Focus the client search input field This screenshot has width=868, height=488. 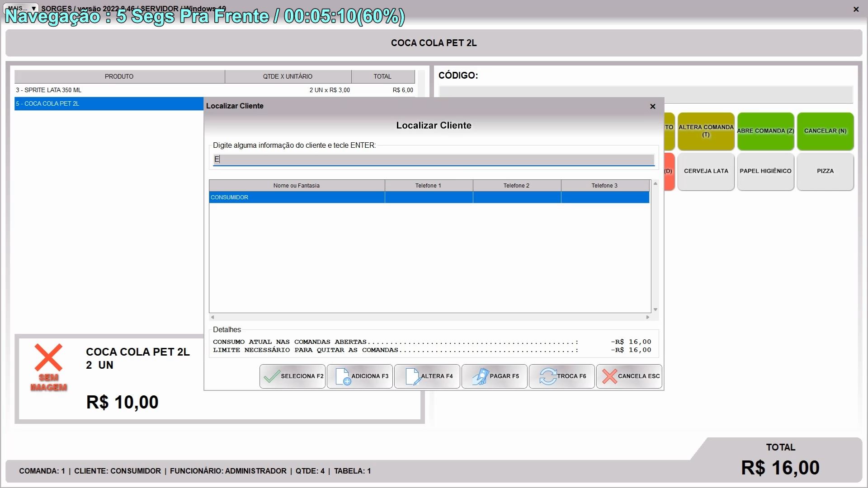(433, 160)
